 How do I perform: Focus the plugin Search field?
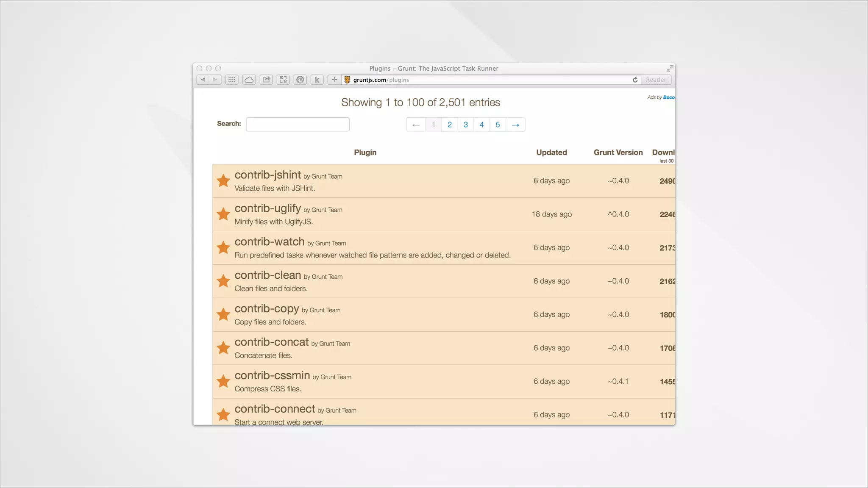298,124
